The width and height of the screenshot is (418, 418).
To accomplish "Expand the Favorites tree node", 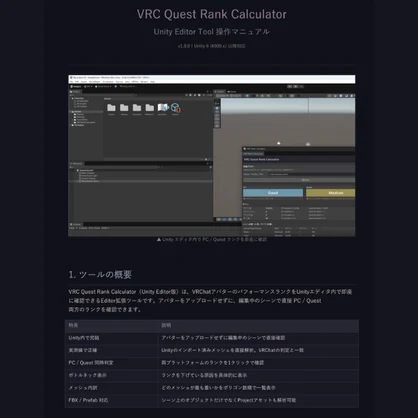I will tap(78, 98).
